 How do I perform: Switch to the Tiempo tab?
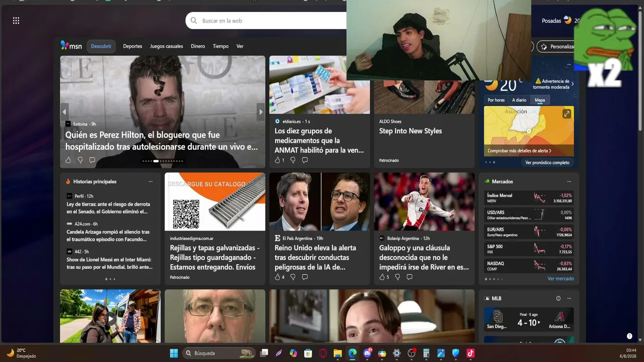(220, 46)
